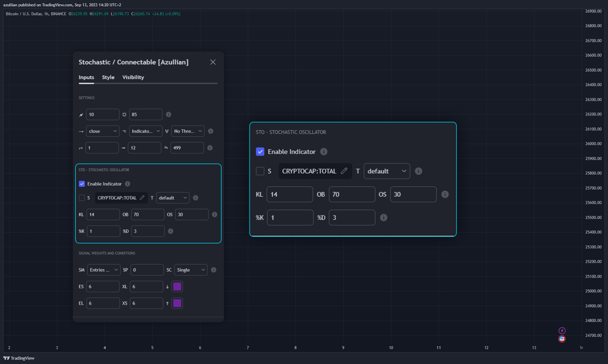This screenshot has height=364, width=608.
Task: Click the field containing 12 in Settings
Action: pos(144,148)
